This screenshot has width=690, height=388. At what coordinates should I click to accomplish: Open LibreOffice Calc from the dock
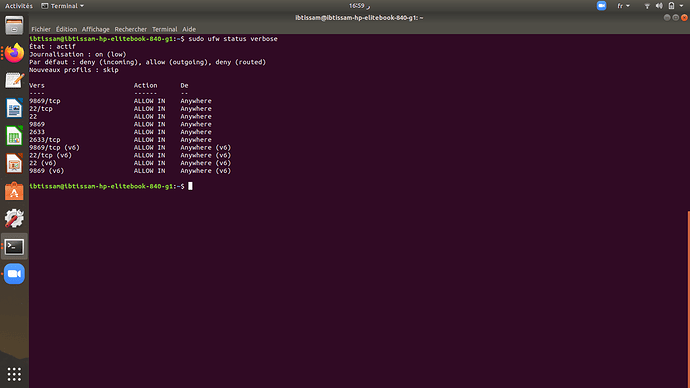click(14, 136)
